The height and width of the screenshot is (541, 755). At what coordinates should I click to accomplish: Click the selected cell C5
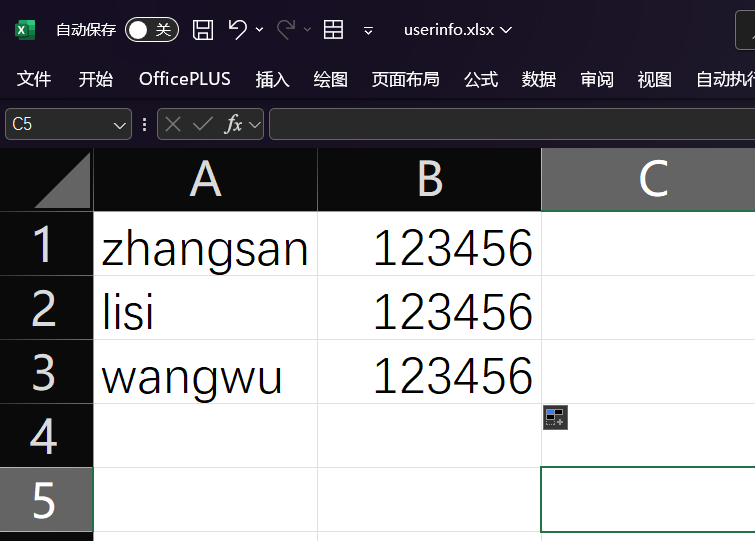pyautogui.click(x=648, y=500)
